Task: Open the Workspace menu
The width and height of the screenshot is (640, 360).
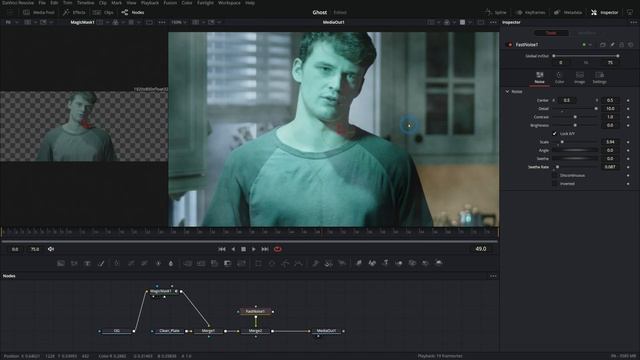Action: 229,2
